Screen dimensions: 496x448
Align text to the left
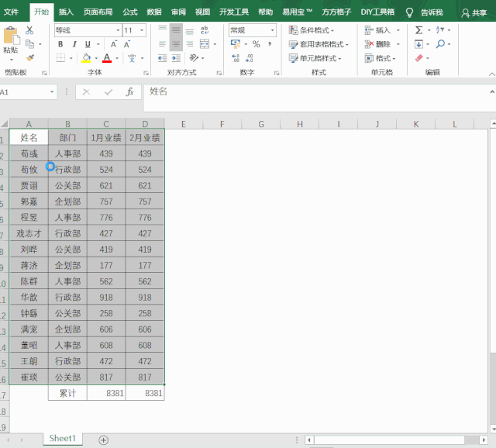click(162, 44)
